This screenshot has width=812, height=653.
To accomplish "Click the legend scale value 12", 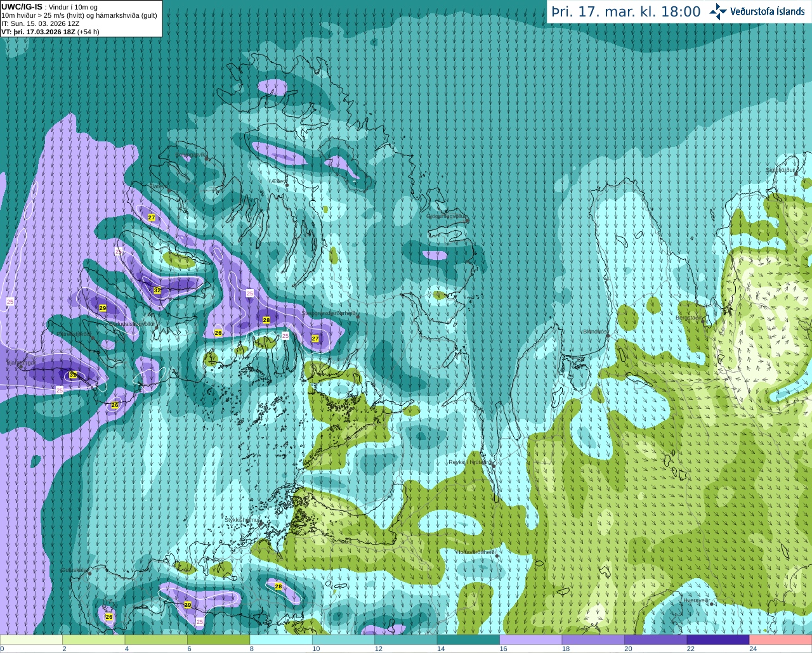I will (378, 649).
